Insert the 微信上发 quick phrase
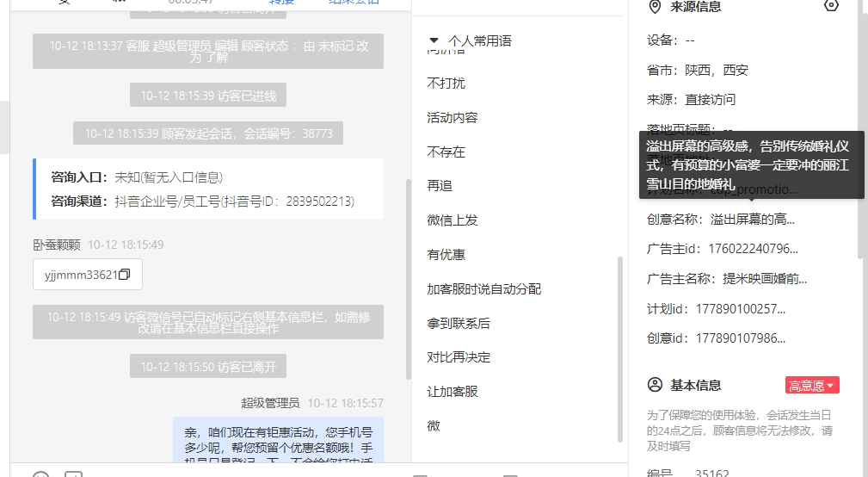 (x=452, y=220)
